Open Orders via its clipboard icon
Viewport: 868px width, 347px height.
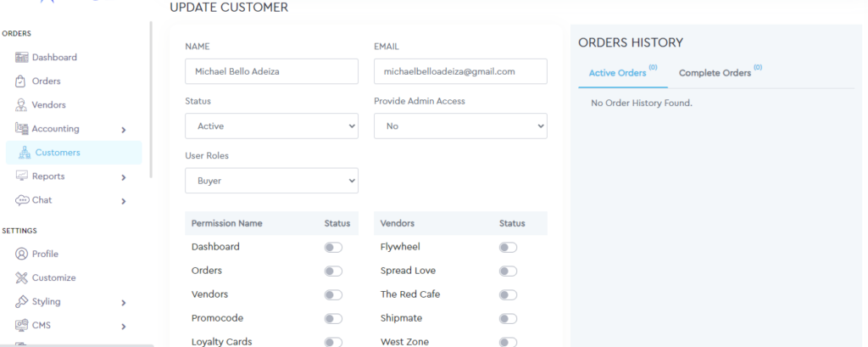[22, 81]
